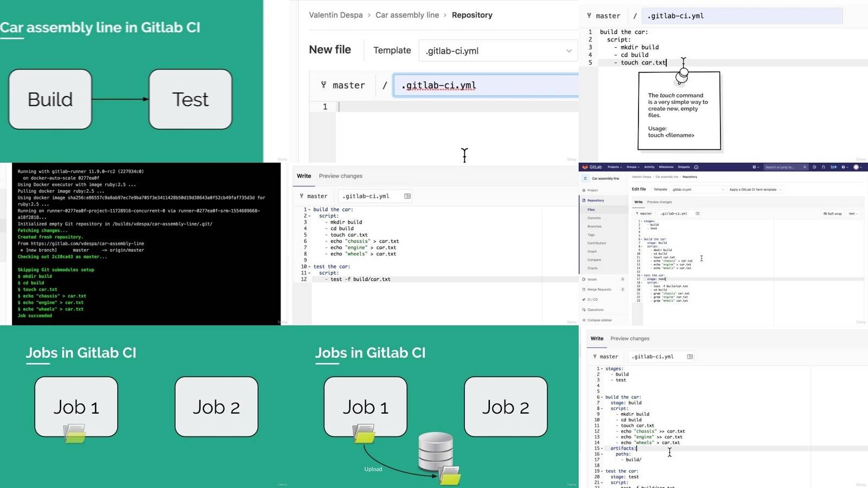The height and width of the screenshot is (488, 868).
Task: Open Commits in the Repository sidebar
Action: coord(594,218)
